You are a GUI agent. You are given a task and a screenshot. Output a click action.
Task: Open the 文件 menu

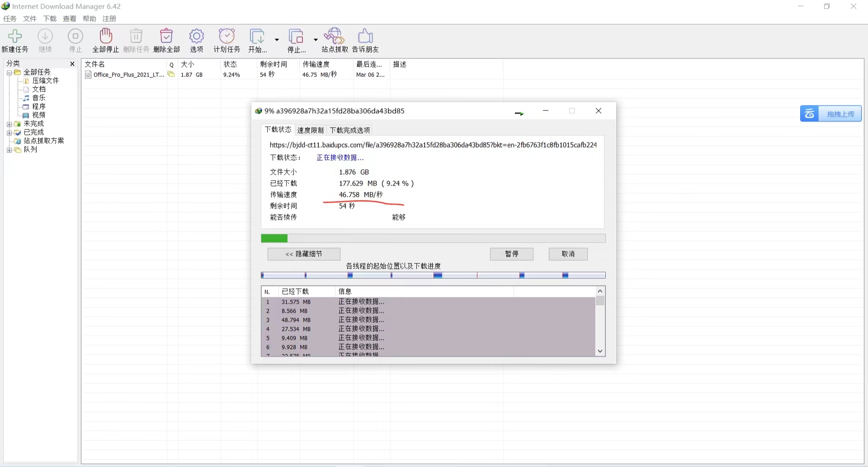(x=30, y=19)
